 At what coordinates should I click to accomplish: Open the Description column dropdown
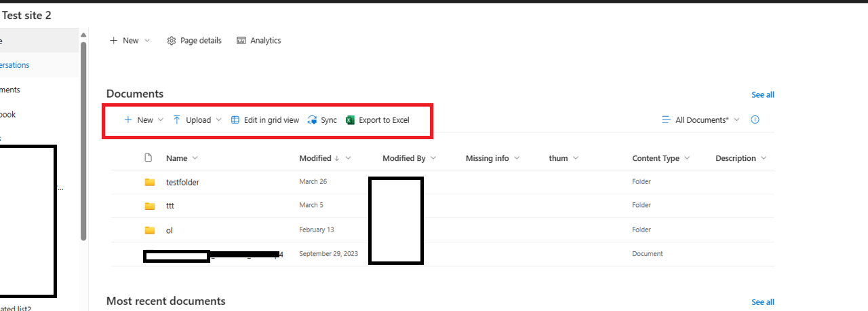point(764,158)
